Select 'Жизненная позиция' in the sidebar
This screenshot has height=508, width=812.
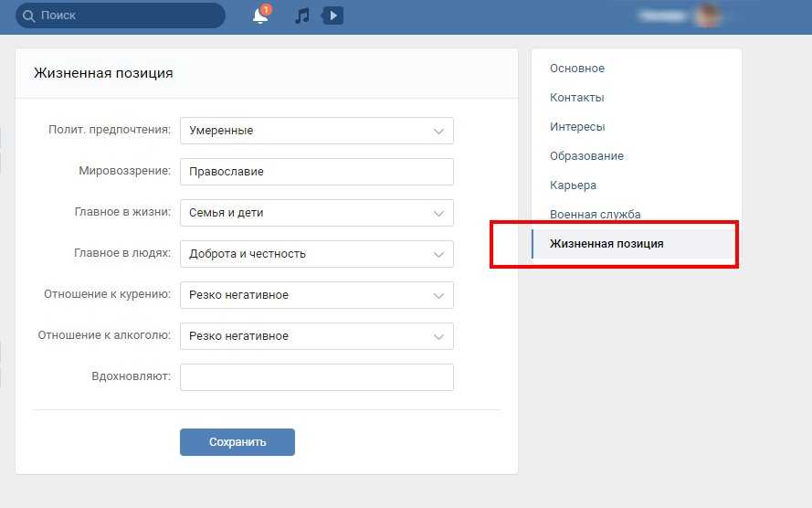tap(606, 244)
